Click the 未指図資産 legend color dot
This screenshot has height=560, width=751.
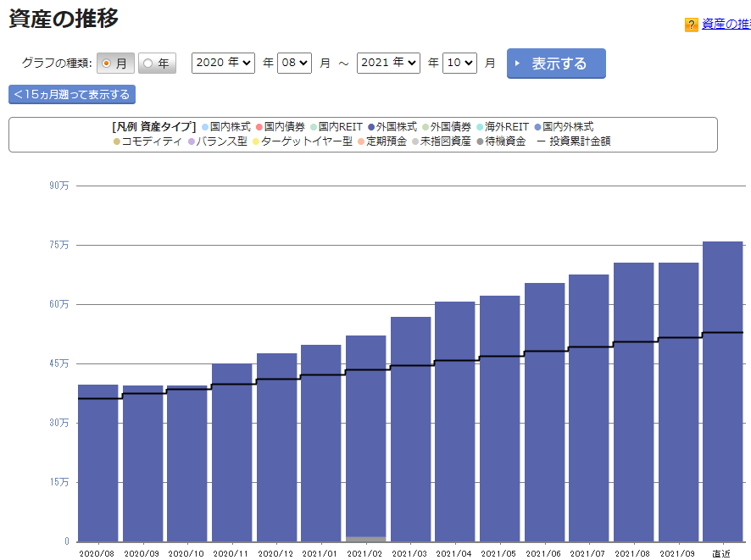coord(415,141)
